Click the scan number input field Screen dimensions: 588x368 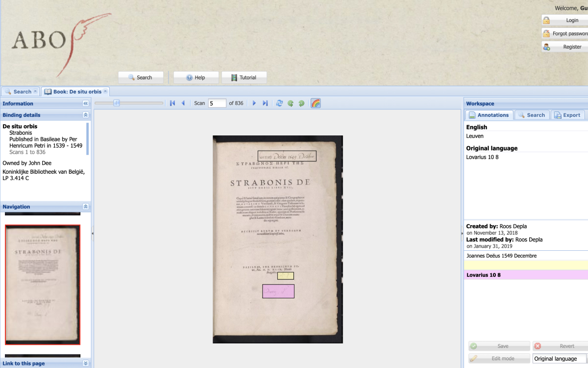coord(217,103)
